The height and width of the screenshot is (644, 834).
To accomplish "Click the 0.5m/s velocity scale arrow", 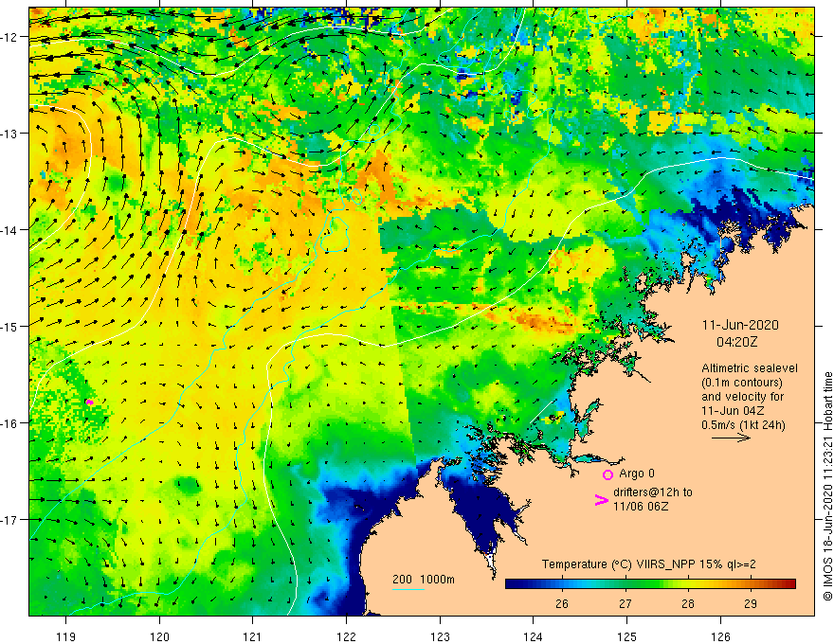I will tap(731, 438).
